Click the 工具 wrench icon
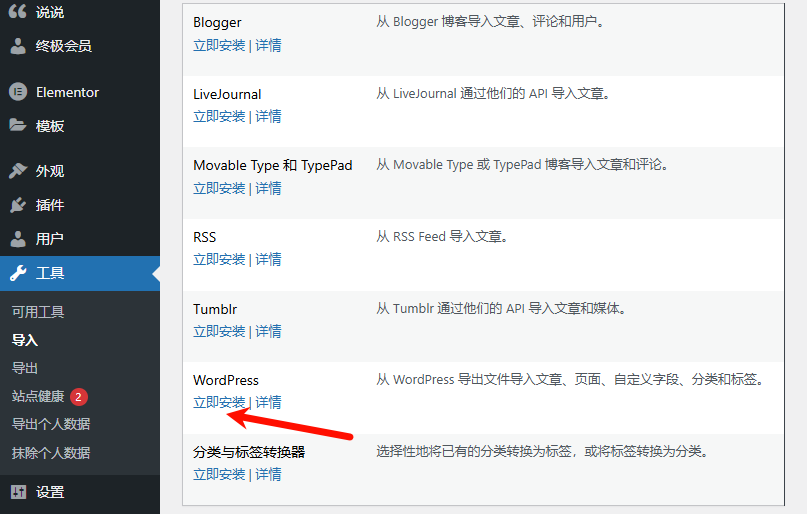 coord(18,273)
